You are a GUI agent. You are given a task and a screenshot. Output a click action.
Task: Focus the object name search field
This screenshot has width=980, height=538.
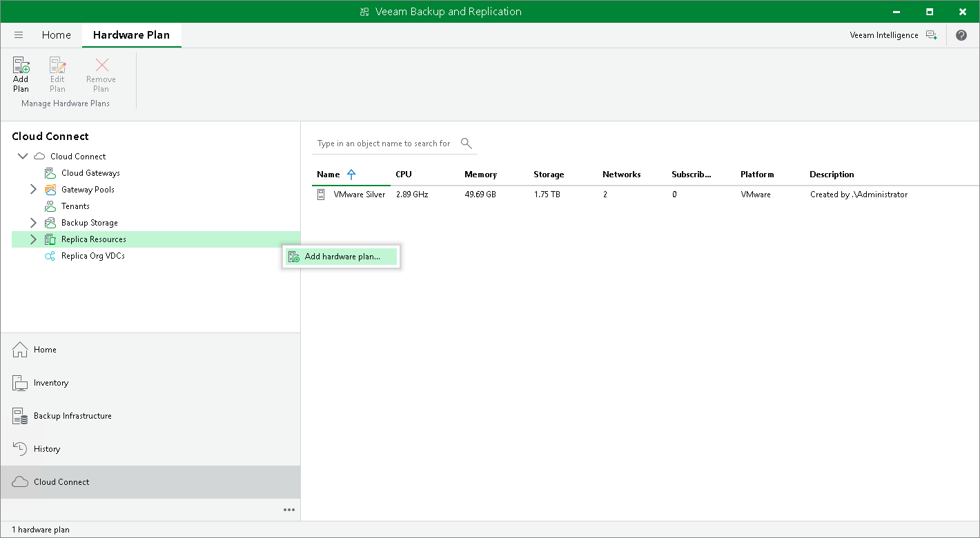384,143
